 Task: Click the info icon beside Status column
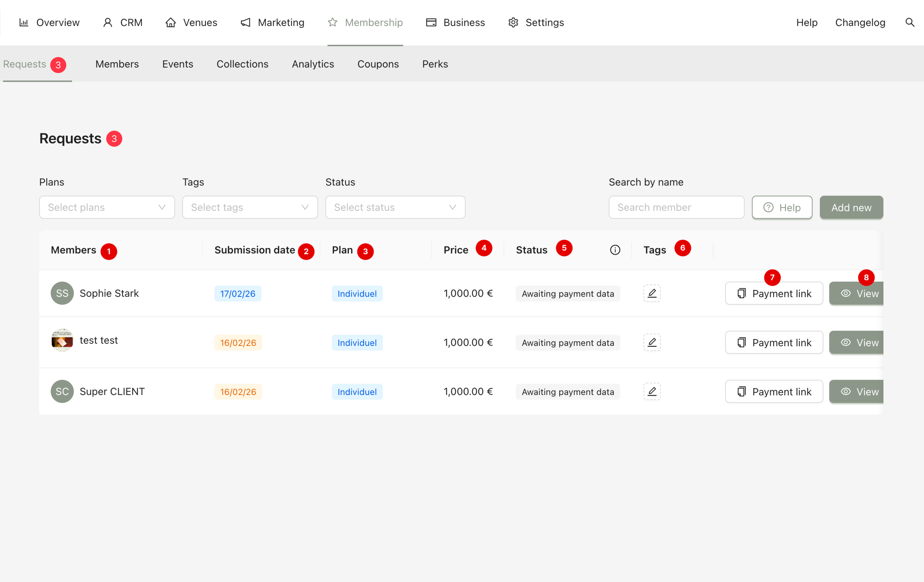point(615,250)
